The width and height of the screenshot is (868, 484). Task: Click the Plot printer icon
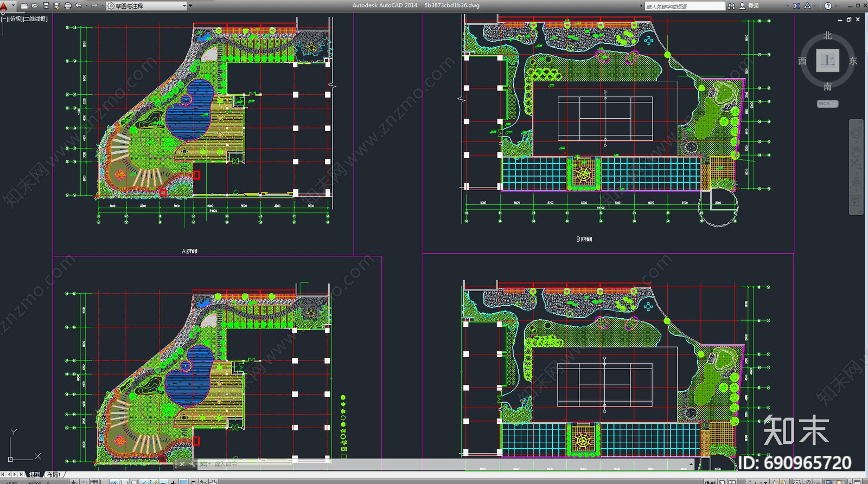tap(67, 5)
